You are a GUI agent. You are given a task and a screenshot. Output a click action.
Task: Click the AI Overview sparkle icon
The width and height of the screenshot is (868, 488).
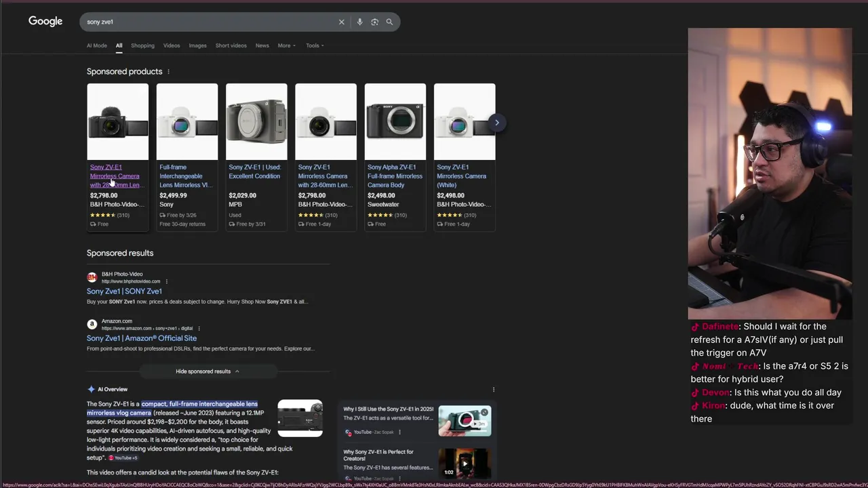coord(91,389)
